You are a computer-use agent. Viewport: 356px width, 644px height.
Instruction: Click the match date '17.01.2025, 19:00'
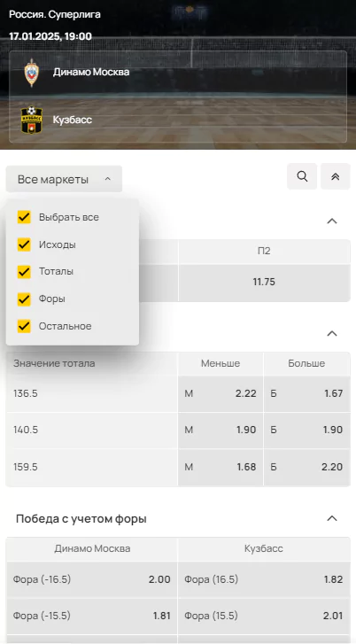50,36
